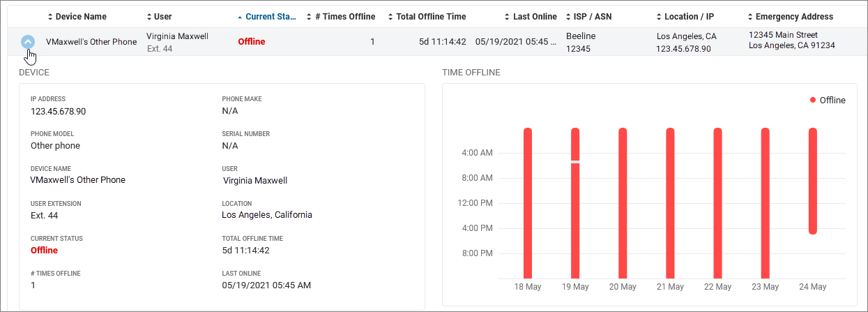
Task: Select the 21 May offline bar
Action: [x=670, y=202]
